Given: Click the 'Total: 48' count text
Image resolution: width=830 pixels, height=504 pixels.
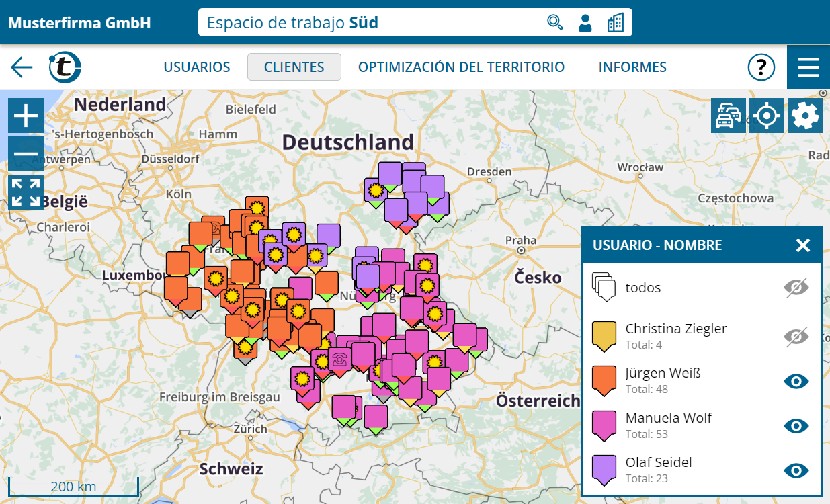Looking at the screenshot, I should pyautogui.click(x=647, y=389).
